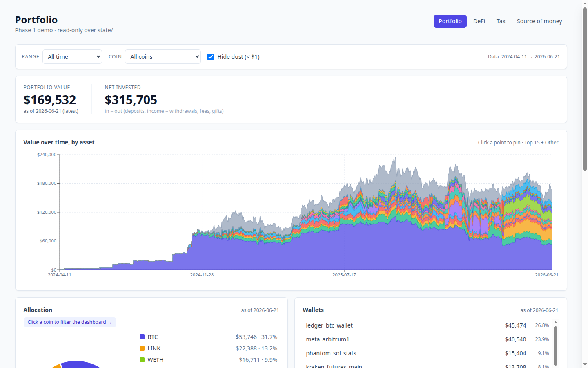
Task: Open the Range dropdown showing All time
Action: point(72,57)
